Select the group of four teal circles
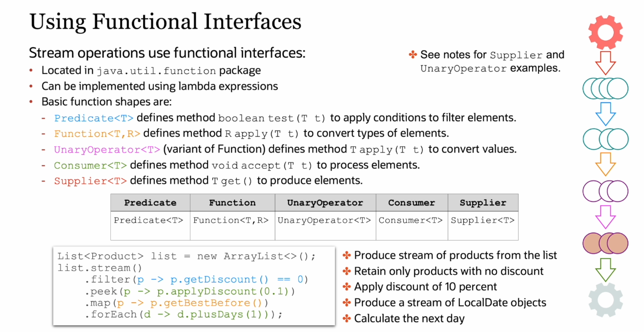This screenshot has height=332, width=644. coord(605,89)
